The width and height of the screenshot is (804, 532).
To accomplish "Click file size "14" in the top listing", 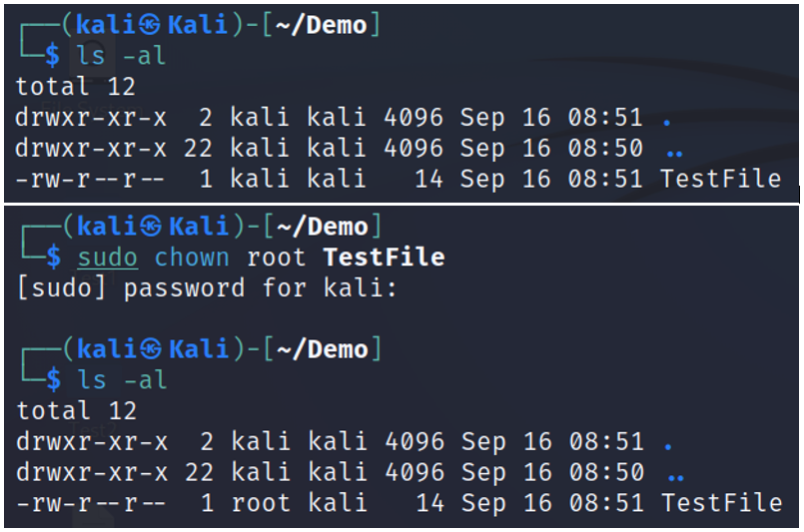I will [428, 180].
